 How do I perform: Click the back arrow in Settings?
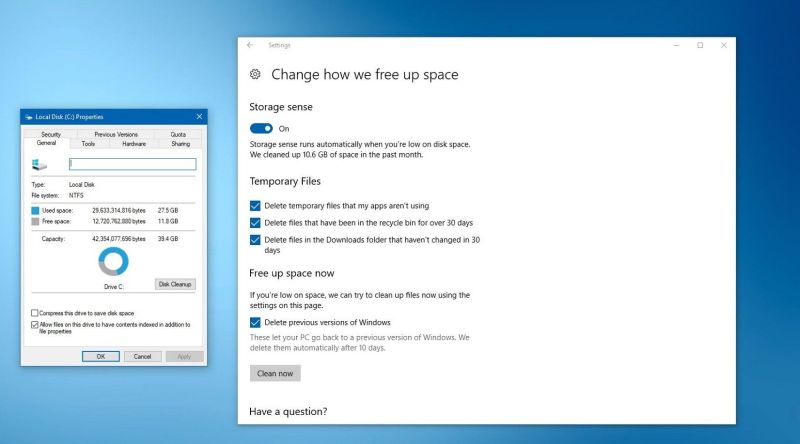(250, 45)
